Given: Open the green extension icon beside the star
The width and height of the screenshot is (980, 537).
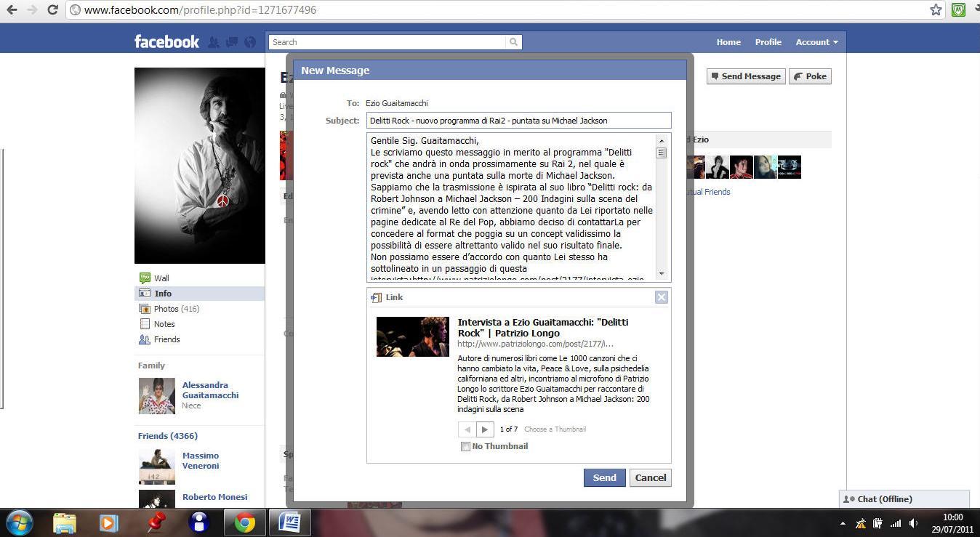Looking at the screenshot, I should pyautogui.click(x=959, y=10).
